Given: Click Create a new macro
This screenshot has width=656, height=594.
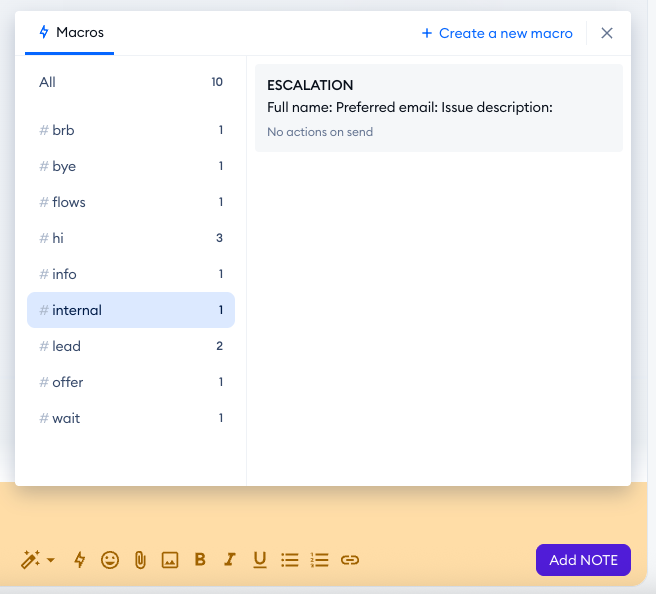Looking at the screenshot, I should tap(498, 33).
